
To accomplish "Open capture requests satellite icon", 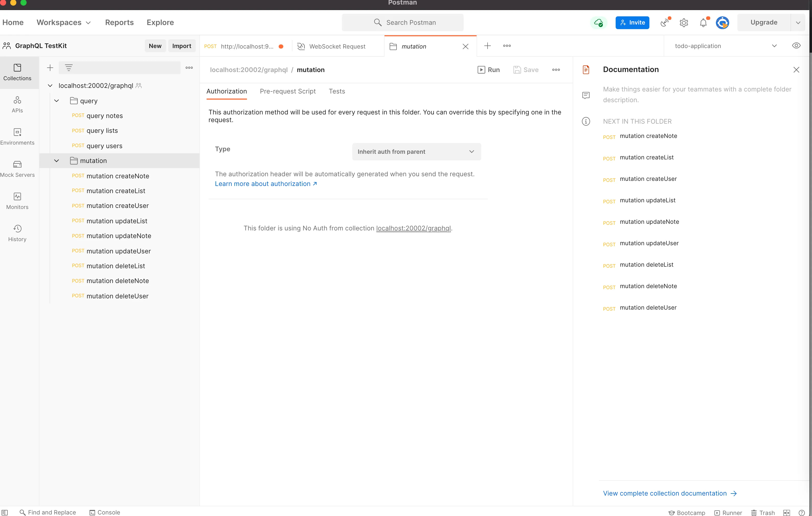I will (665, 22).
